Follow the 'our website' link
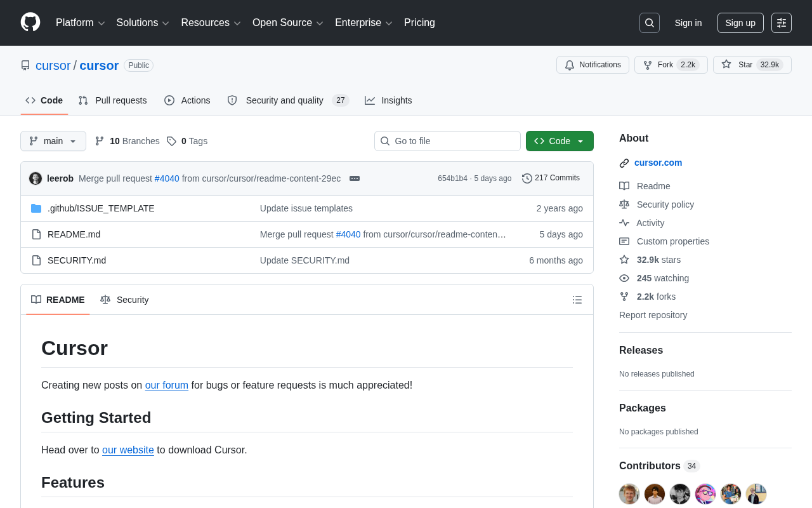The height and width of the screenshot is (508, 812). pyautogui.click(x=128, y=450)
